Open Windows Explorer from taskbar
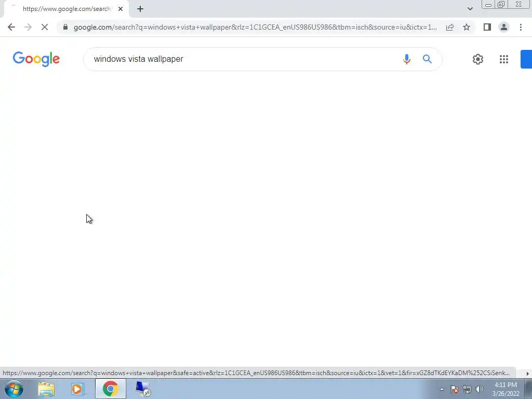This screenshot has width=532, height=399. (46, 389)
